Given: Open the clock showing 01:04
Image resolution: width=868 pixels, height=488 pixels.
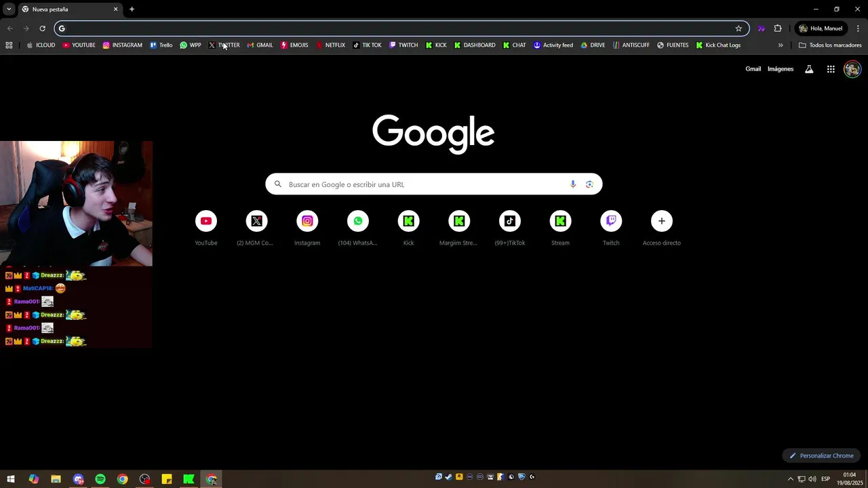Looking at the screenshot, I should pyautogui.click(x=850, y=479).
